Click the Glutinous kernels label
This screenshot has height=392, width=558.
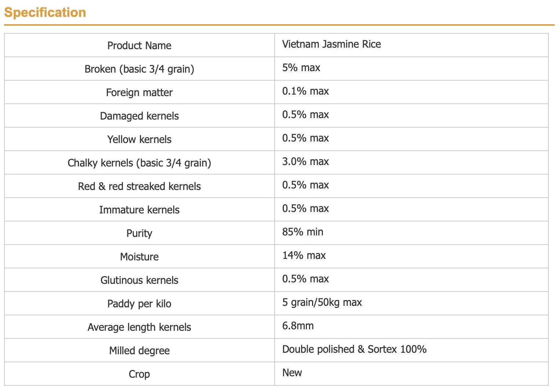tap(139, 280)
